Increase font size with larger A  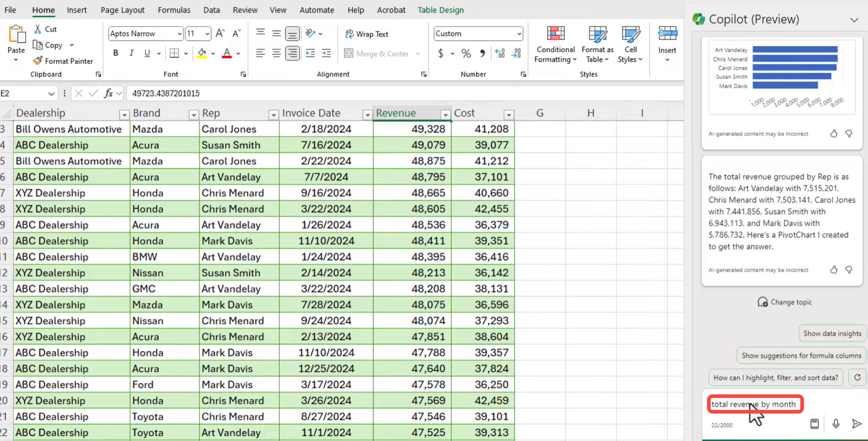click(220, 33)
